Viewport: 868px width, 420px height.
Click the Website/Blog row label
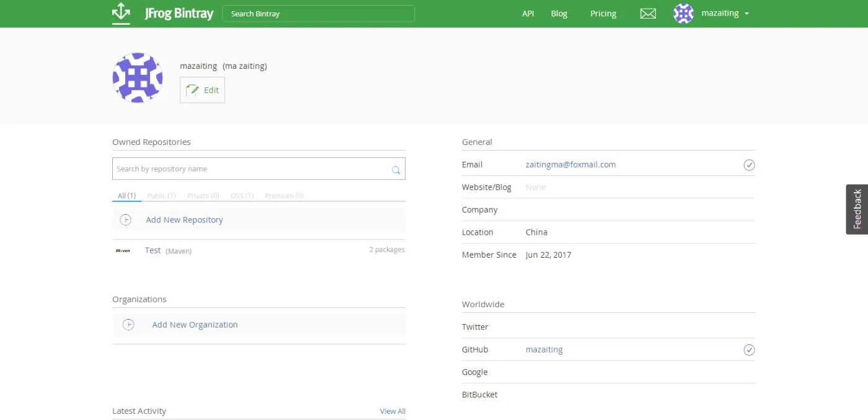(x=487, y=187)
